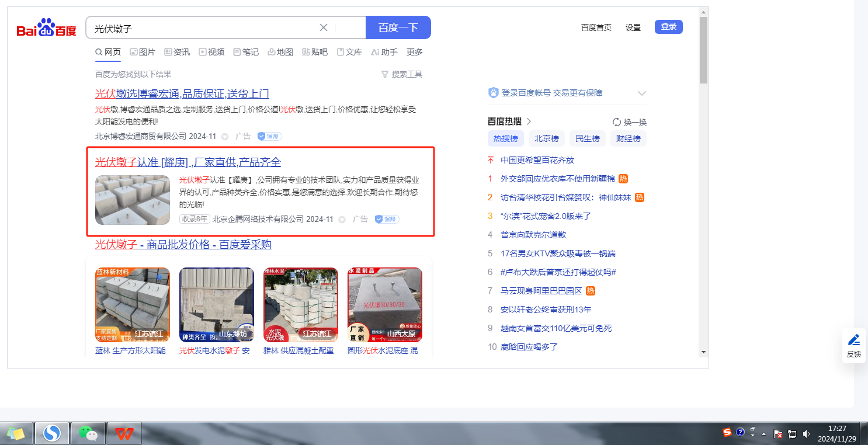Open hot search 访台清华校花引台媒赞叹
The height and width of the screenshot is (445, 868).
[566, 197]
